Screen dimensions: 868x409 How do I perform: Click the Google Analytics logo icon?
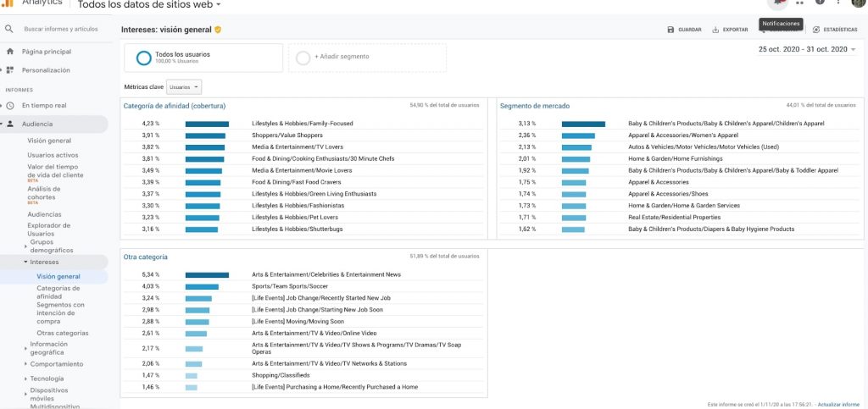click(8, 3)
